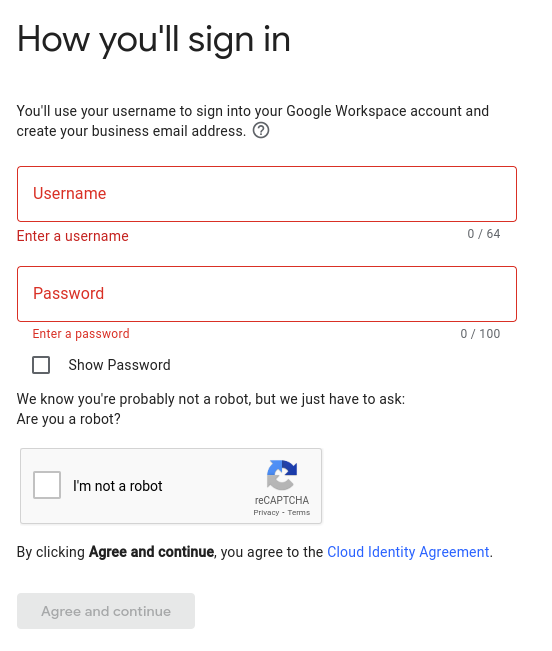Click the grey Agree and continue button

pos(106,611)
